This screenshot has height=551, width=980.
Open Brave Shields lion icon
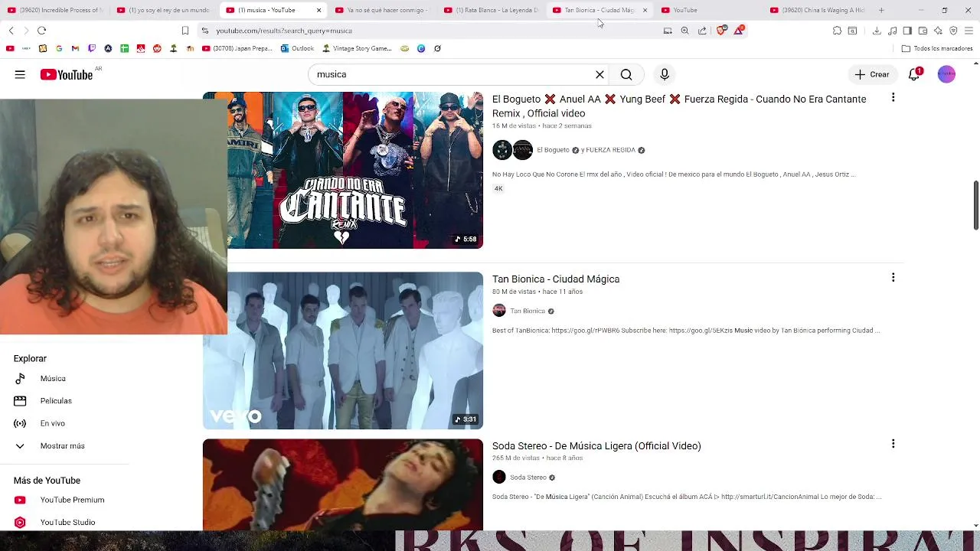point(721,31)
